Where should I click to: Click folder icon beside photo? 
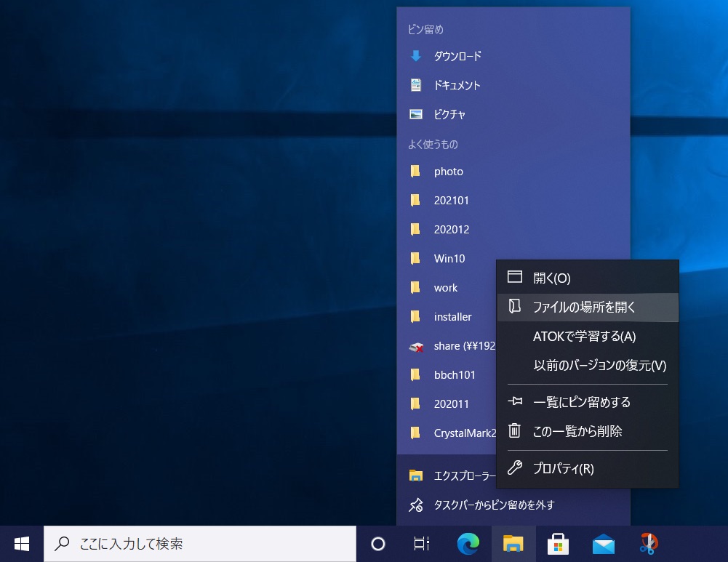click(415, 172)
